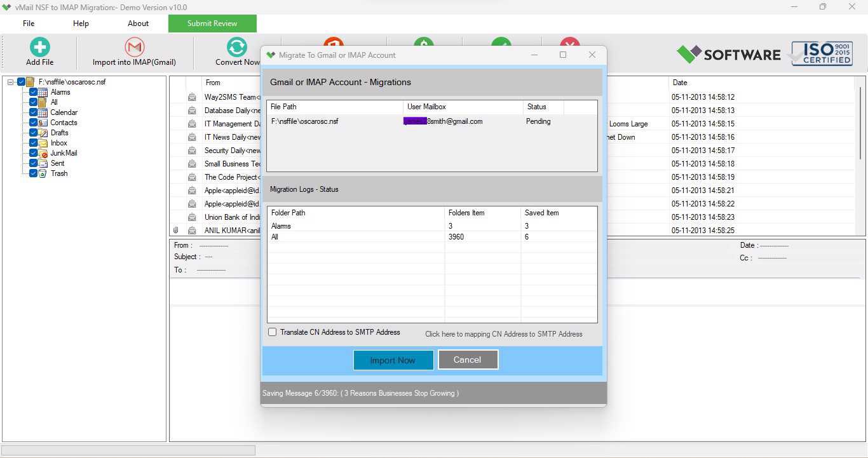Open Import into IMAP(Gmail) tool

point(134,52)
